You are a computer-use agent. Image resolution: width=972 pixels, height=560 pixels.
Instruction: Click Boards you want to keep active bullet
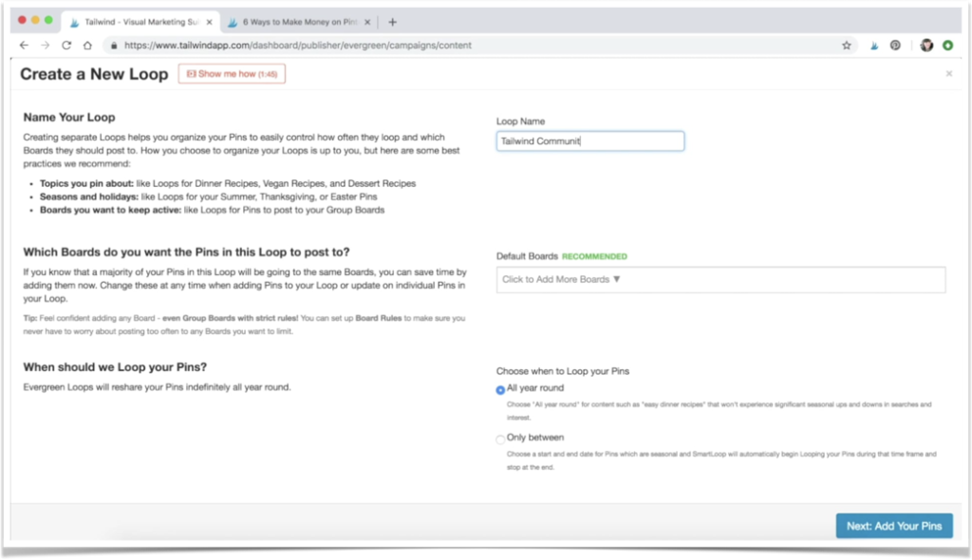(x=212, y=210)
